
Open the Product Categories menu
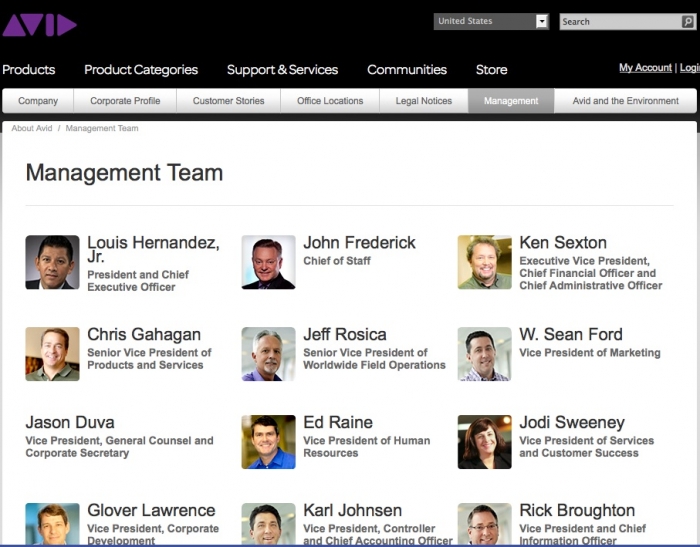tap(141, 70)
